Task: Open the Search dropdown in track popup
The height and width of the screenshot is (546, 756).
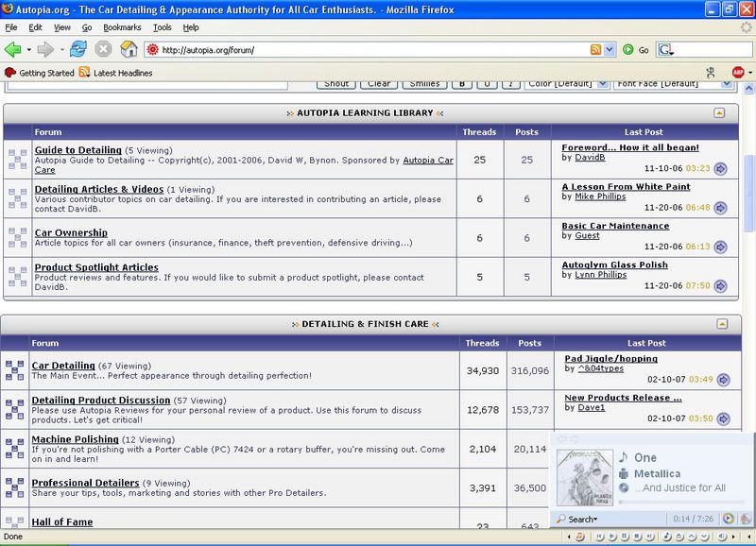Action: [x=577, y=519]
